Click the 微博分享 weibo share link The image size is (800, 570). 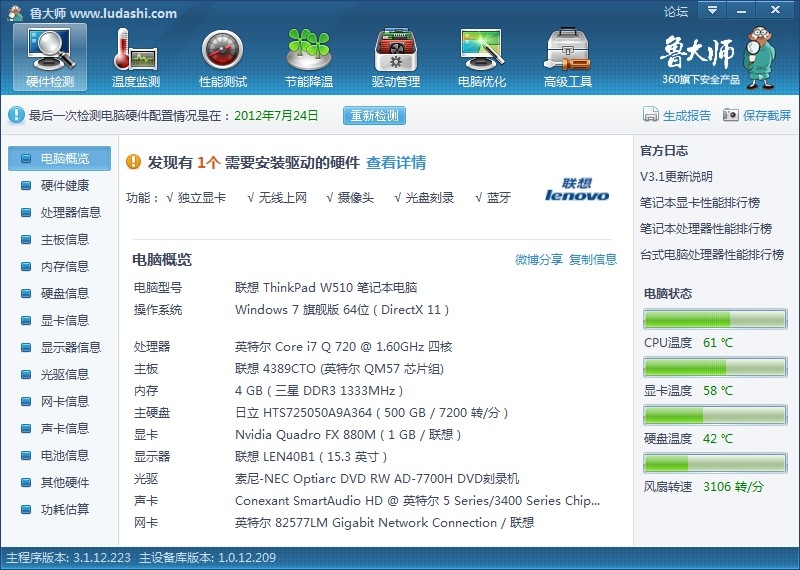coord(539,260)
